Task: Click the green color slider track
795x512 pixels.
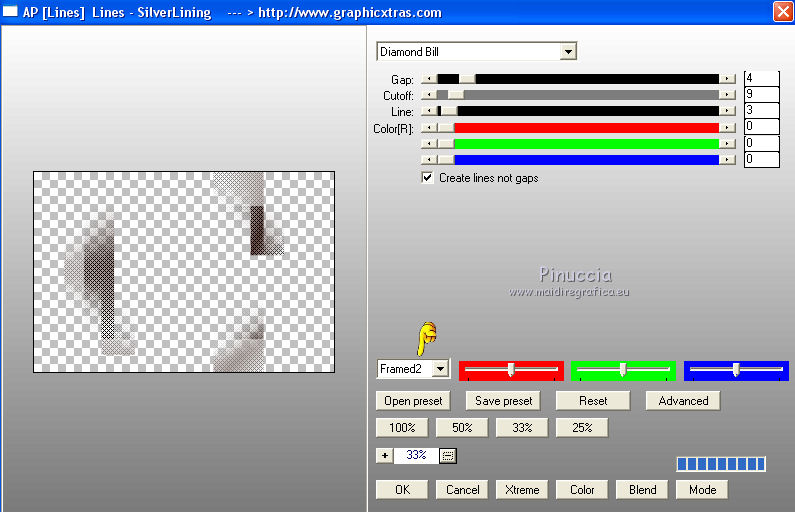Action: [x=578, y=144]
